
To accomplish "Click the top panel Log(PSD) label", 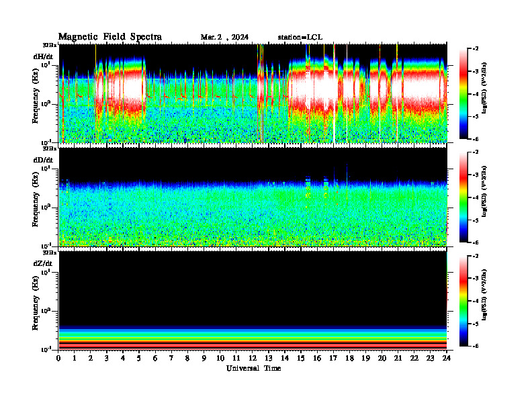I will (x=484, y=88).
